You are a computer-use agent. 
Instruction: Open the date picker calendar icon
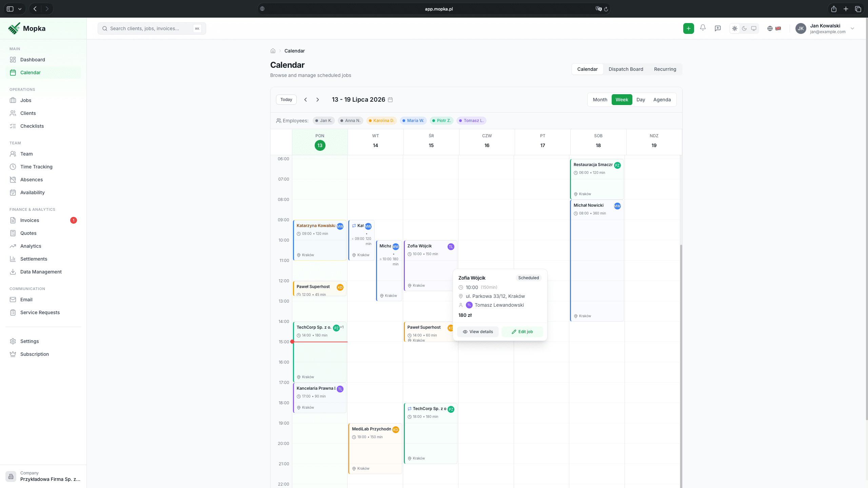[x=390, y=100]
